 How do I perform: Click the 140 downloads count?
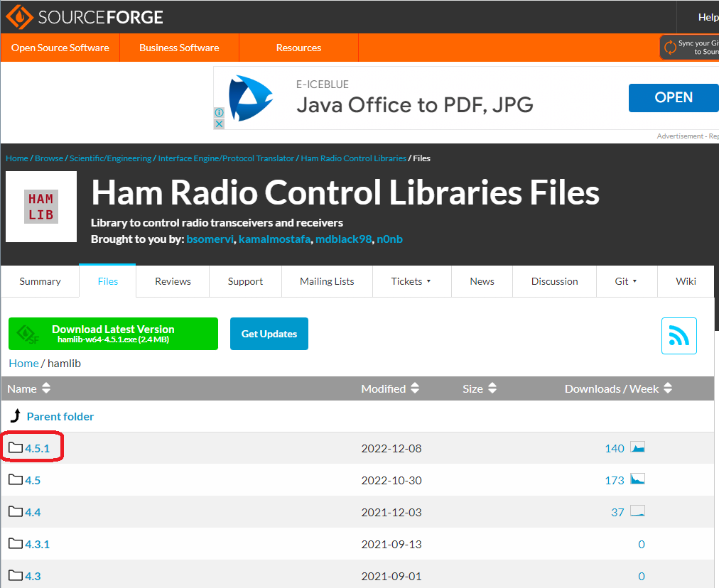click(615, 448)
